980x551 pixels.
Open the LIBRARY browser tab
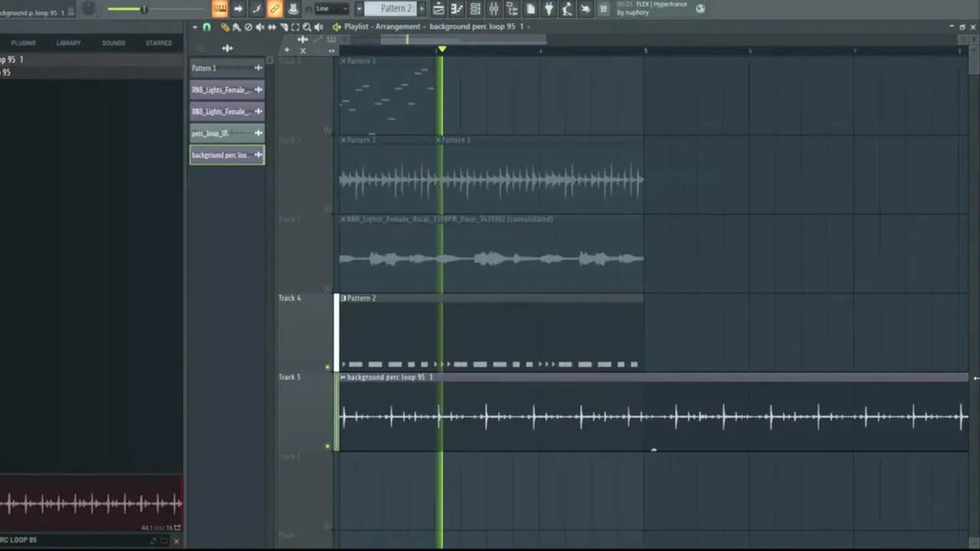pos(68,43)
